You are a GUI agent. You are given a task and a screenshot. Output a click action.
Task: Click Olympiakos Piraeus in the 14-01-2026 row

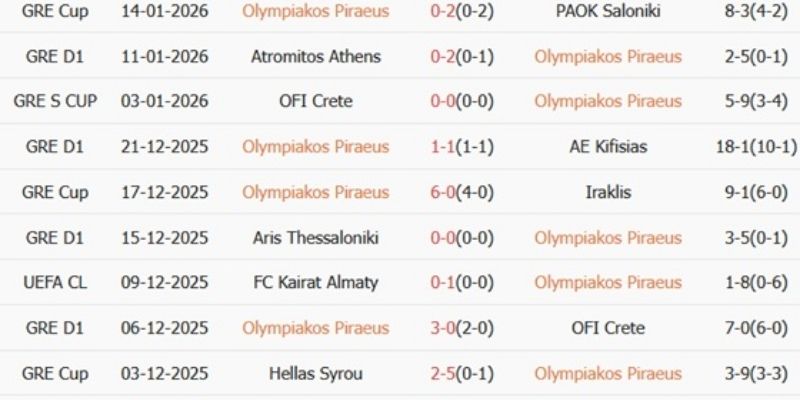click(x=316, y=11)
